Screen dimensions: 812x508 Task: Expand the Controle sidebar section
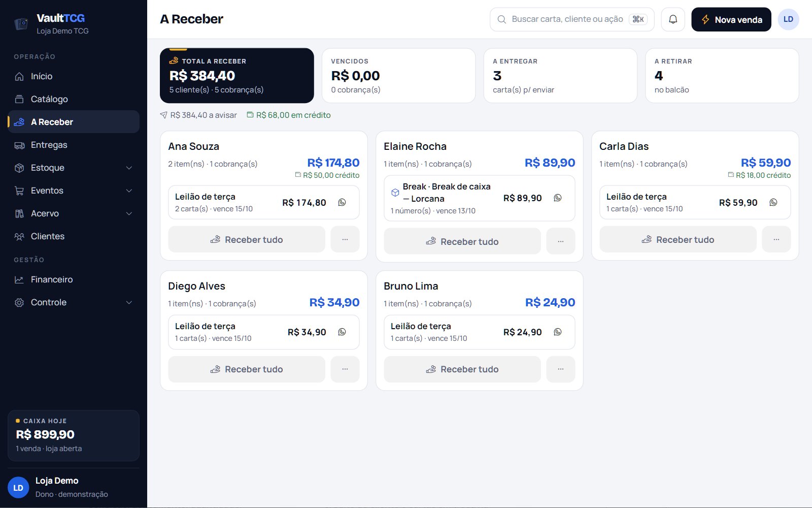pos(129,302)
